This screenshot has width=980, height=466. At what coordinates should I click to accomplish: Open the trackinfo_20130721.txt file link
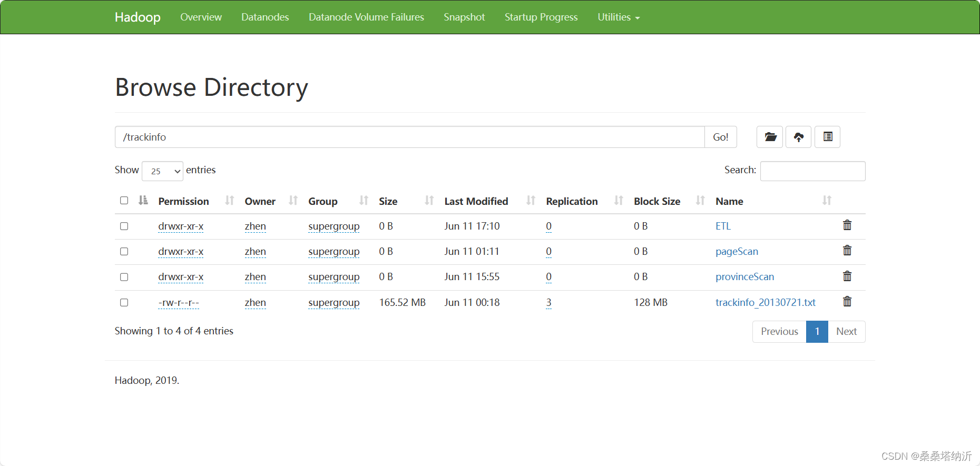[x=765, y=302]
